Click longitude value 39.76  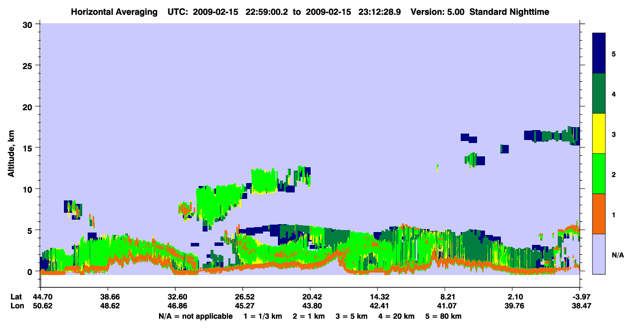514,306
